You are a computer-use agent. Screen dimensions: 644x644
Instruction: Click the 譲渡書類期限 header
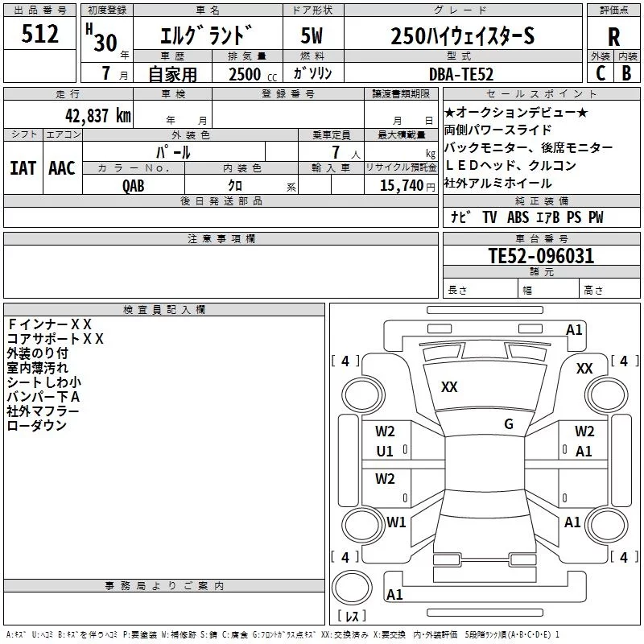pyautogui.click(x=401, y=93)
